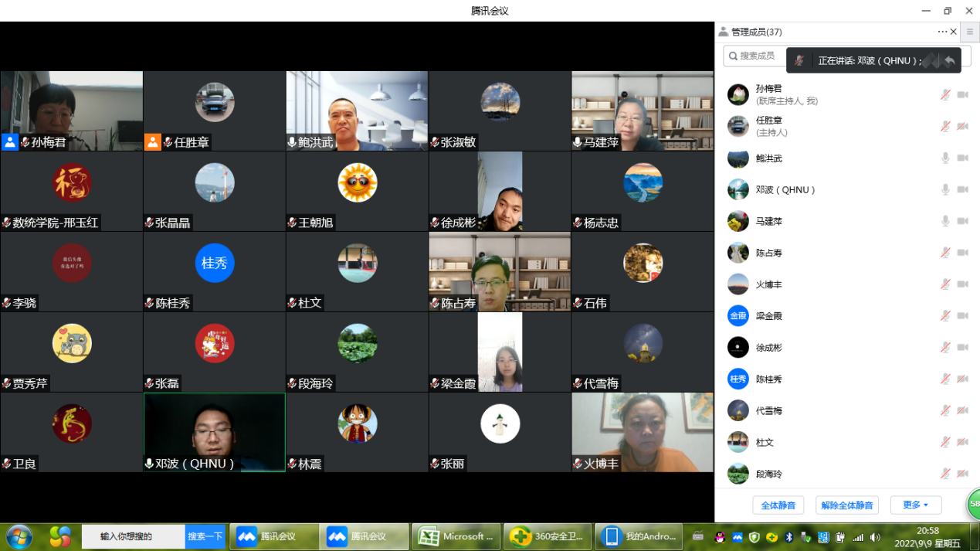Image resolution: width=980 pixels, height=551 pixels.
Task: Close the 管理成员 members panel
Action: 954,32
